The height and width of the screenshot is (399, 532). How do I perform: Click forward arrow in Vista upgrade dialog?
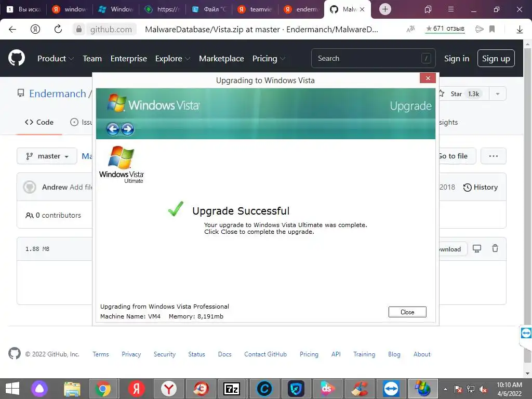(x=128, y=129)
